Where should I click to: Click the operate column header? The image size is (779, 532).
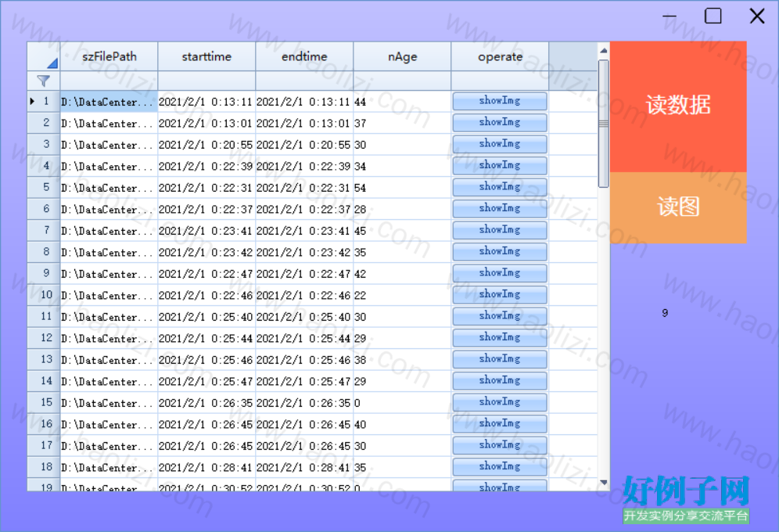[501, 56]
